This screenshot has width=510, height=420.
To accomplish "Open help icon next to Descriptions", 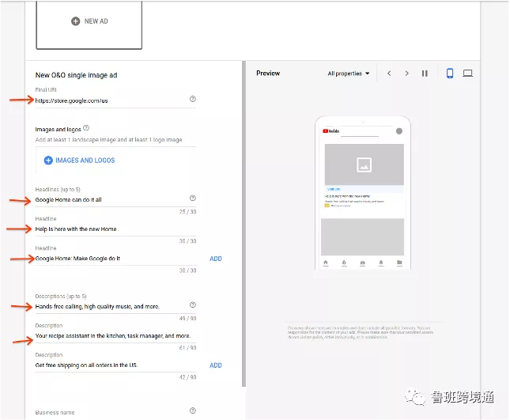I will pos(193,305).
